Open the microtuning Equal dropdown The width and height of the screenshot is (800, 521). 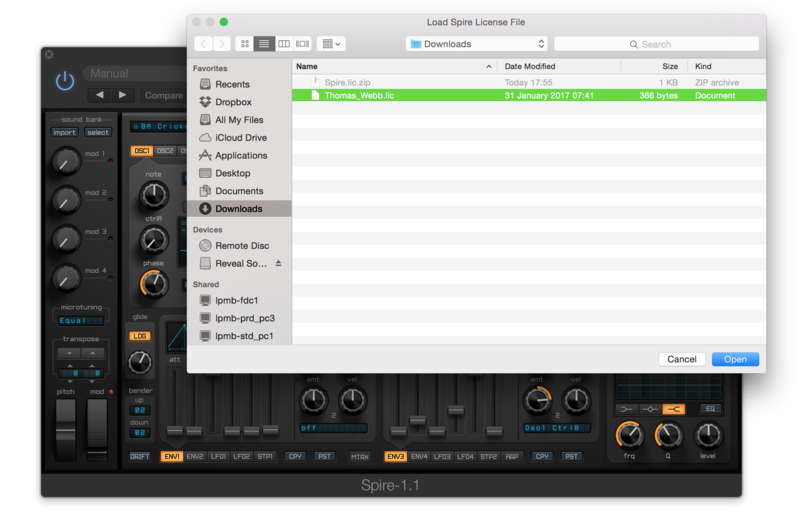point(81,320)
